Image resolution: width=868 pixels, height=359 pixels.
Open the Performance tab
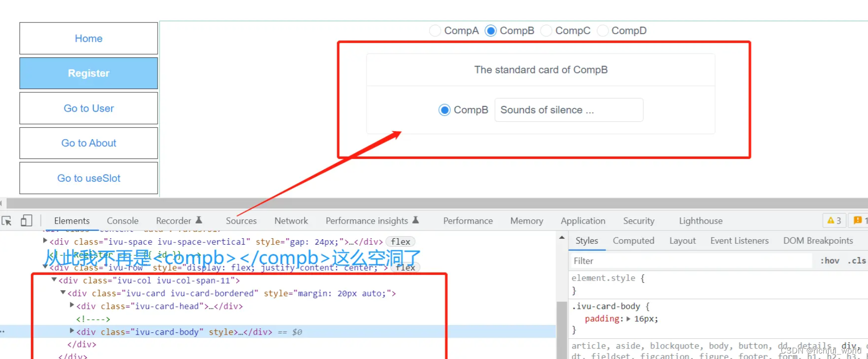pyautogui.click(x=468, y=221)
